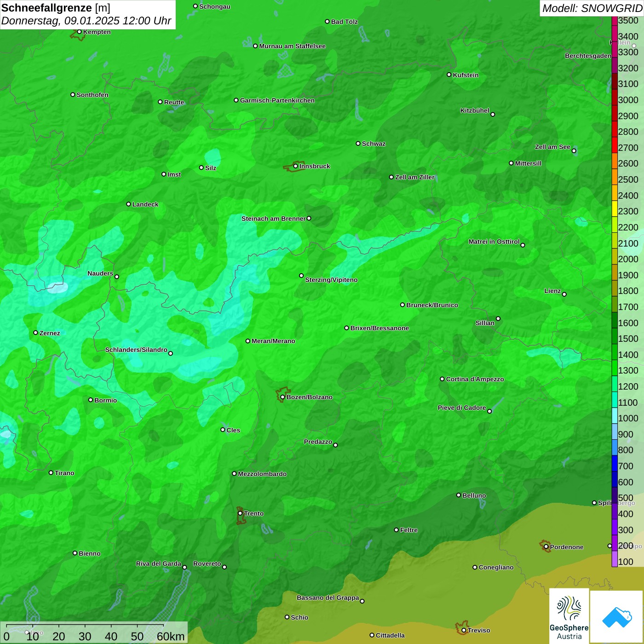Viewport: 644px width, 644px height.
Task: Click the Innsbruck city marker dot
Action: (x=296, y=166)
